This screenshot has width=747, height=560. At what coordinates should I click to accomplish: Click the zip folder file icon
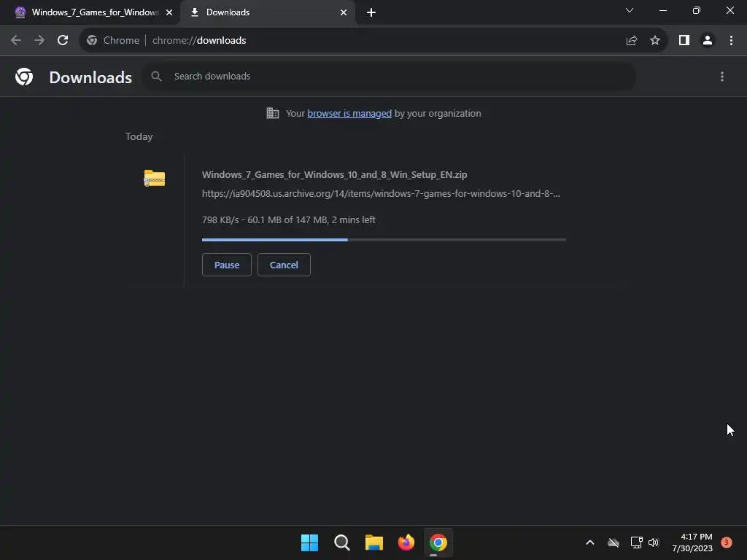155,179
